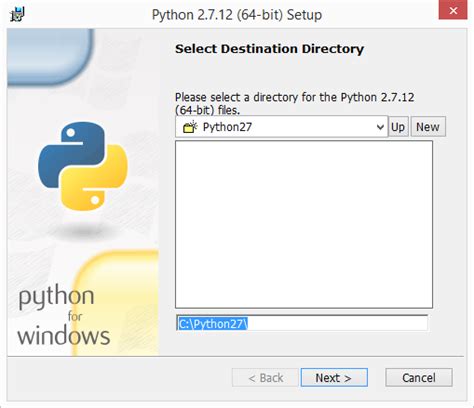Click the installer icon in the title bar

(17, 14)
